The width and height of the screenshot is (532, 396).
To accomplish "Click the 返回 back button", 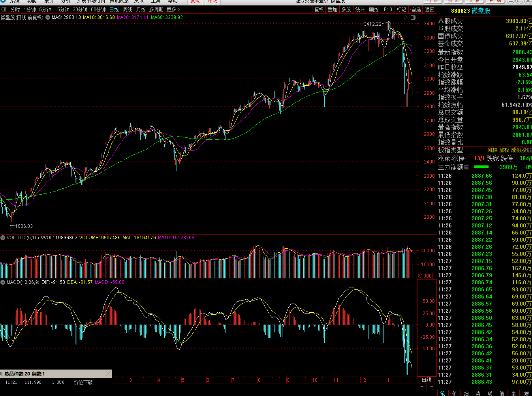I will coord(430,9).
